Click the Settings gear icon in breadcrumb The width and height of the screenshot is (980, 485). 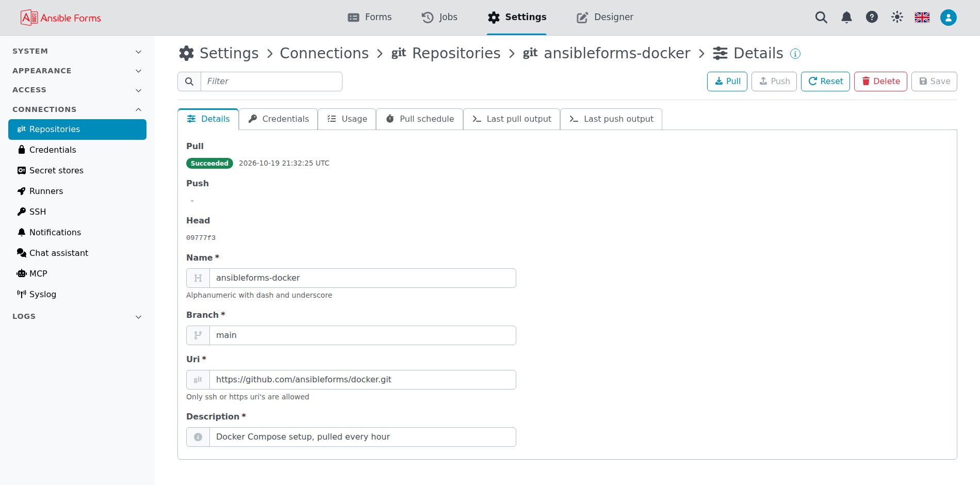(x=186, y=53)
